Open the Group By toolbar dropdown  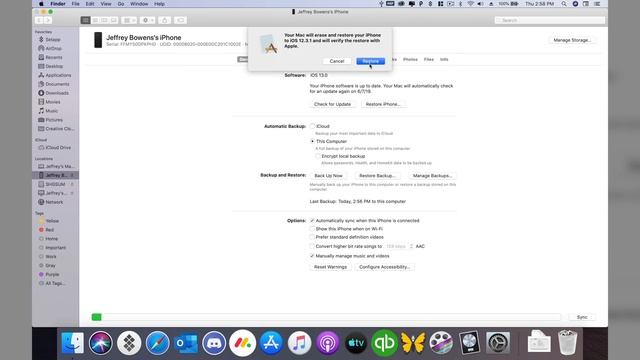point(129,20)
